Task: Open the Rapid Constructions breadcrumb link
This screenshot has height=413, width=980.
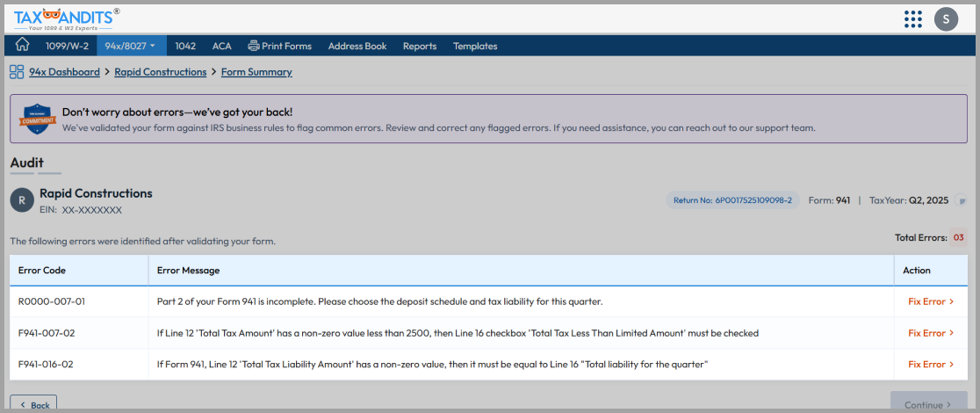Action: click(x=161, y=72)
